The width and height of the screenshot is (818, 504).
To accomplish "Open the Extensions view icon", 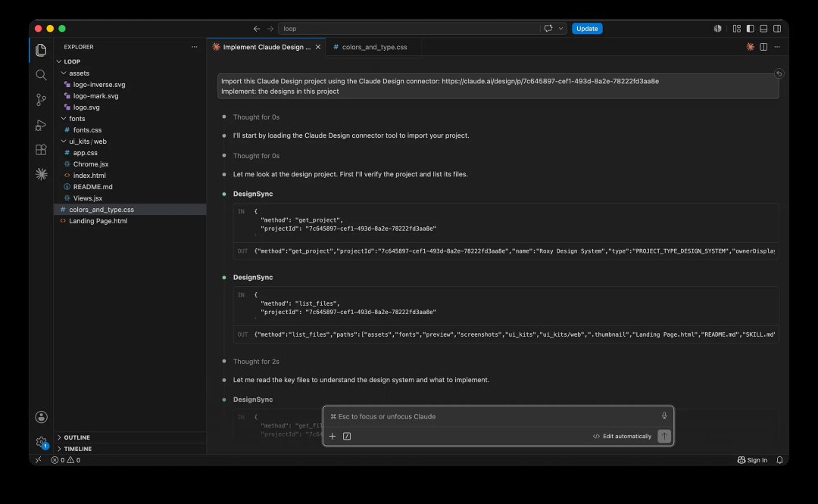I will coord(41,150).
